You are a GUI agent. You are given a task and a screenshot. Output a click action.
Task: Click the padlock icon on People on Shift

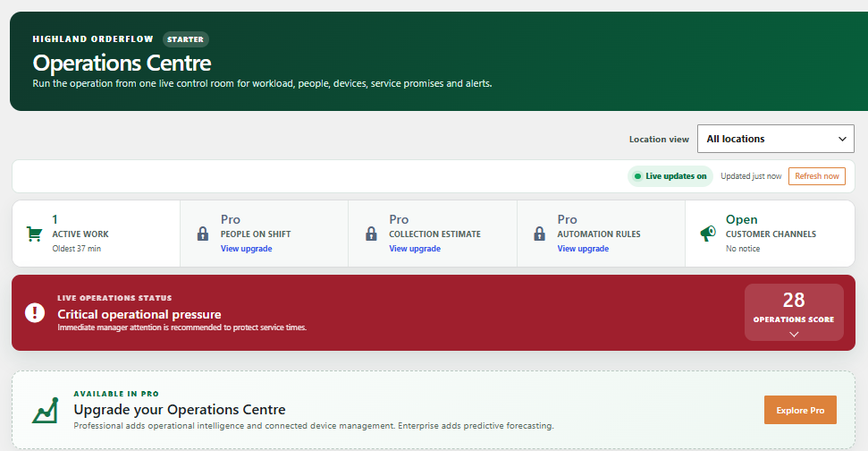(203, 234)
